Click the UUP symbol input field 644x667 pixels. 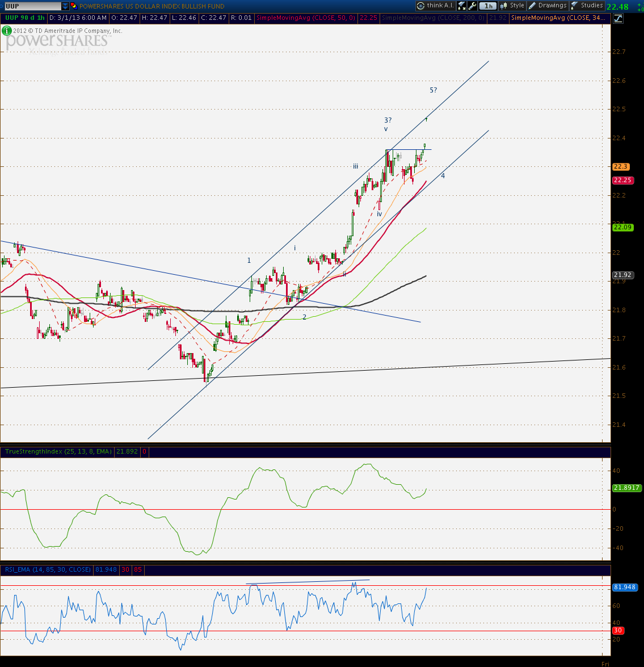[32, 6]
